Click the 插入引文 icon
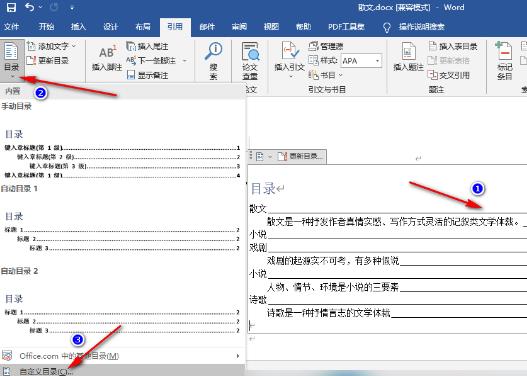The height and width of the screenshot is (376, 527). (289, 51)
